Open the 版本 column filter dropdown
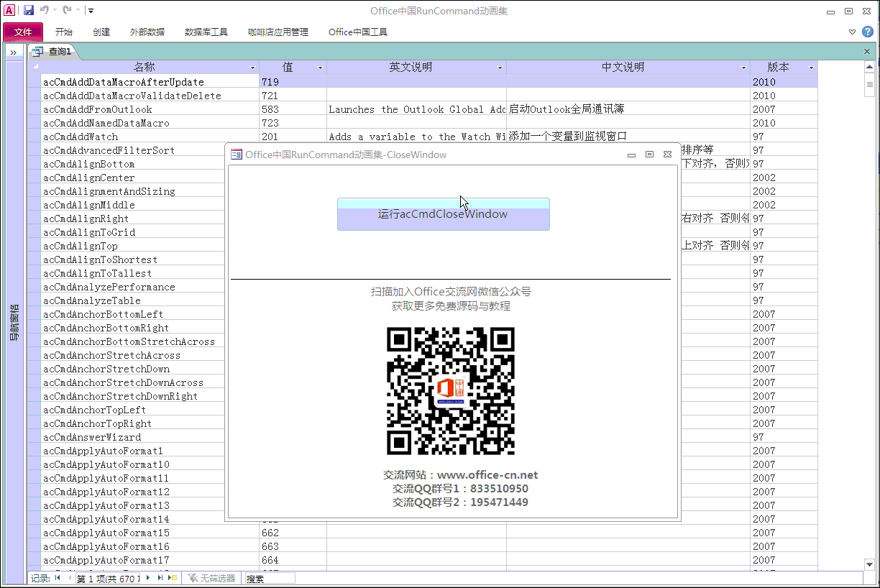The image size is (880, 588). pyautogui.click(x=812, y=68)
